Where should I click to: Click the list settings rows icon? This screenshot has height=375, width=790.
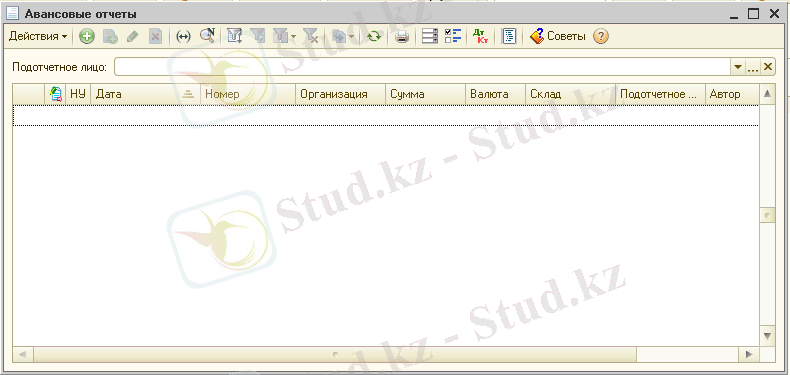(429, 37)
